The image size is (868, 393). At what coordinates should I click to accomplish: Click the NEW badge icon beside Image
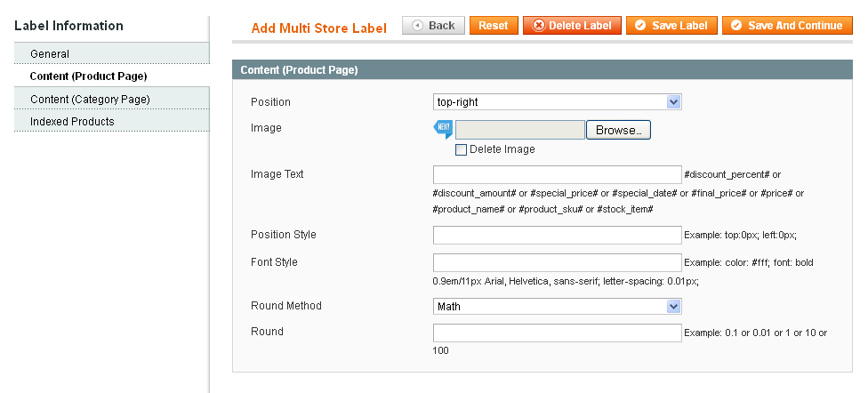click(443, 129)
